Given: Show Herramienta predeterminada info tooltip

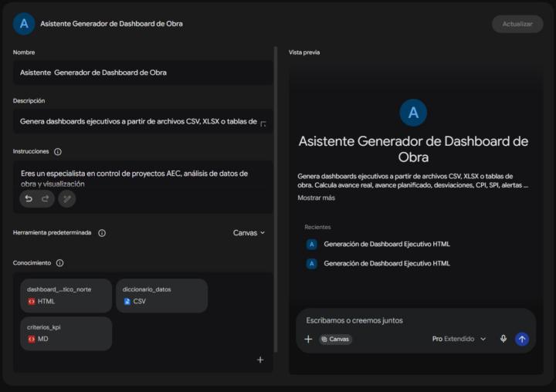Looking at the screenshot, I should [102, 233].
